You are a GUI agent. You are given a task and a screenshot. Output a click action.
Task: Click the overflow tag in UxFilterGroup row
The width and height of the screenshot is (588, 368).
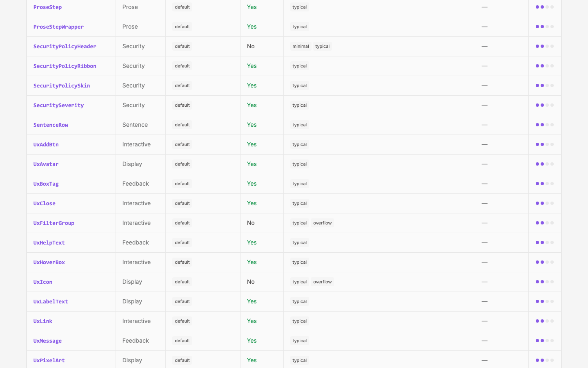[x=322, y=223]
